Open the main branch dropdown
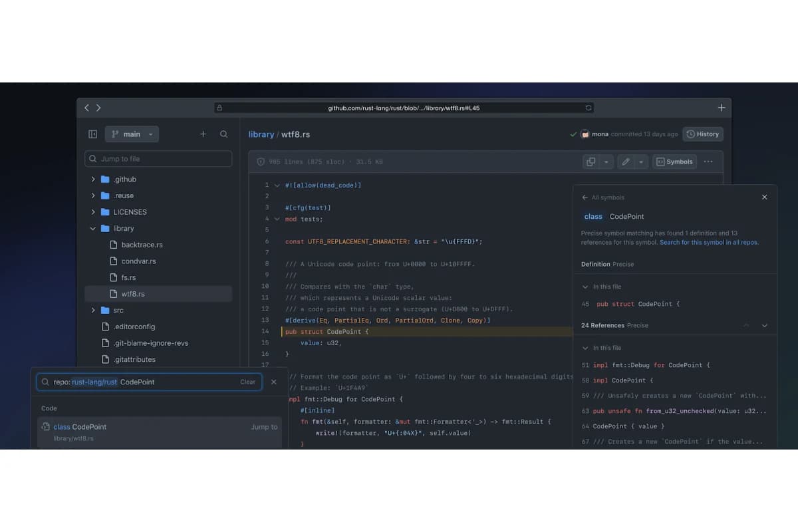The width and height of the screenshot is (798, 532). [x=132, y=134]
